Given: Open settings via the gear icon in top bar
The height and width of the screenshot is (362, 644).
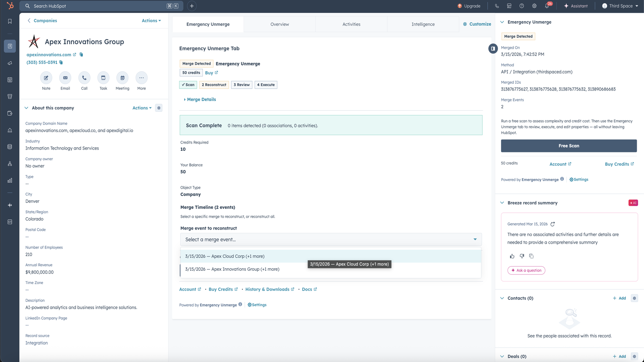Looking at the screenshot, I should [534, 6].
